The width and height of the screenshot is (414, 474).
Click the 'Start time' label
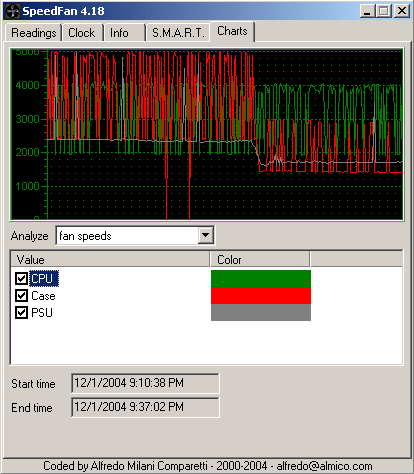click(33, 384)
